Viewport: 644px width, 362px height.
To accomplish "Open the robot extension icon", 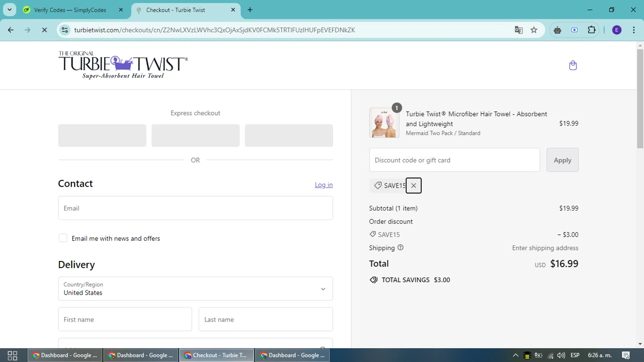I will point(557,30).
